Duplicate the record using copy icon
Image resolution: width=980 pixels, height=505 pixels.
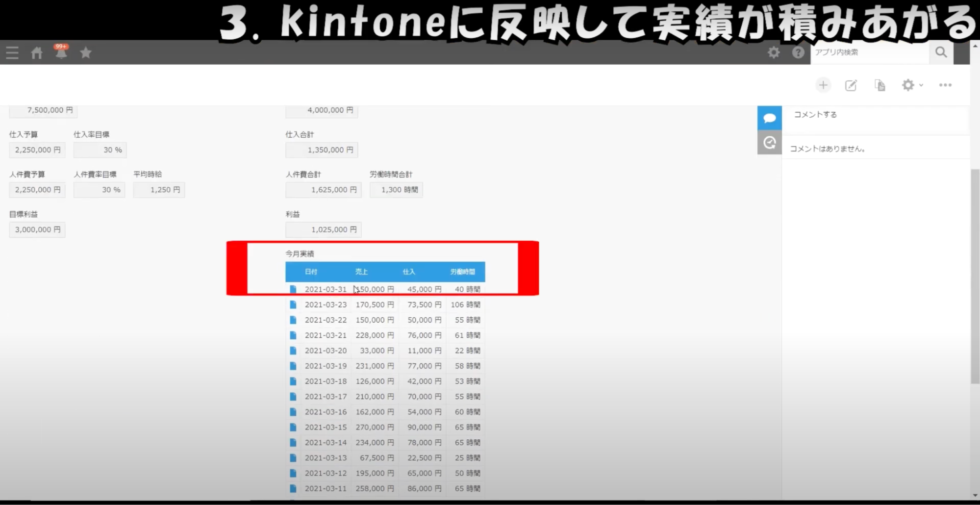point(880,85)
